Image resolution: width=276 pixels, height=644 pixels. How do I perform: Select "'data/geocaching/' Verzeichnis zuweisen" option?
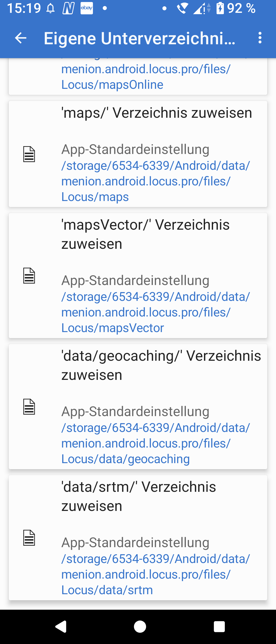tap(161, 365)
